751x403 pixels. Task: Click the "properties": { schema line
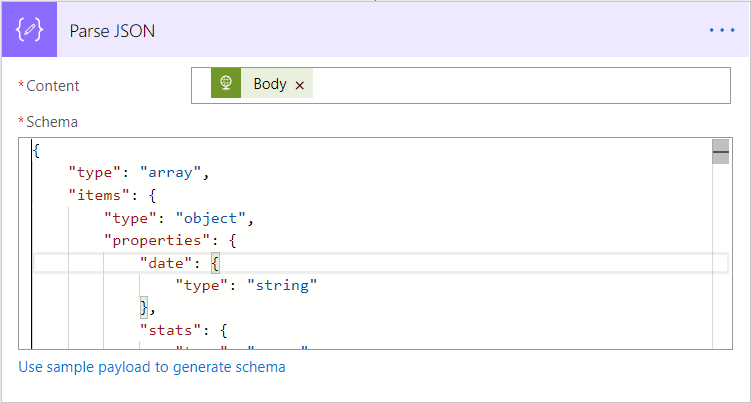[x=170, y=240]
